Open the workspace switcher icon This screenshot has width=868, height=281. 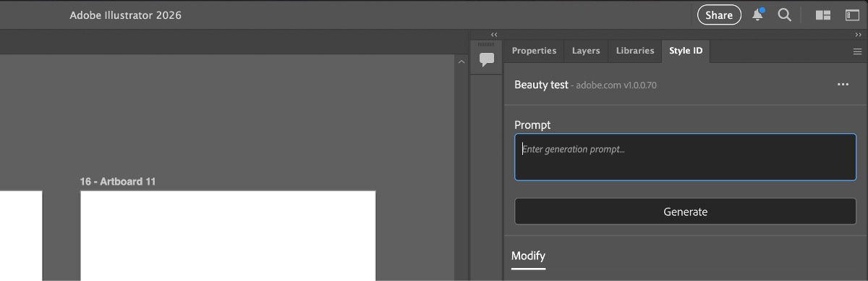click(x=852, y=15)
